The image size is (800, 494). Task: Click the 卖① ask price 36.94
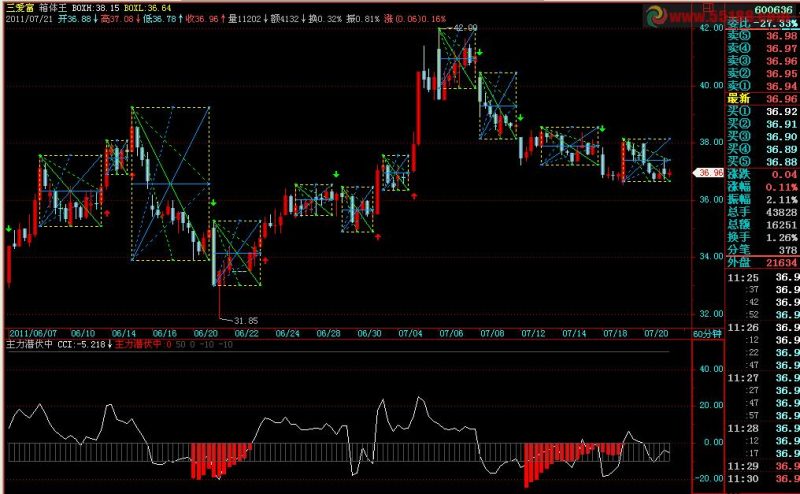click(x=781, y=86)
